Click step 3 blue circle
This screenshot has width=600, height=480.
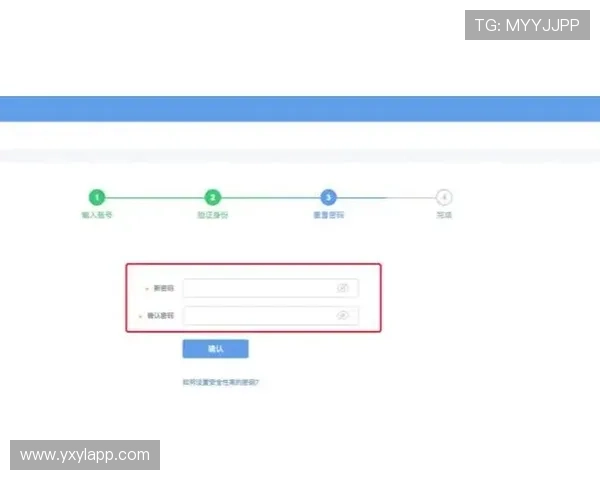point(328,198)
